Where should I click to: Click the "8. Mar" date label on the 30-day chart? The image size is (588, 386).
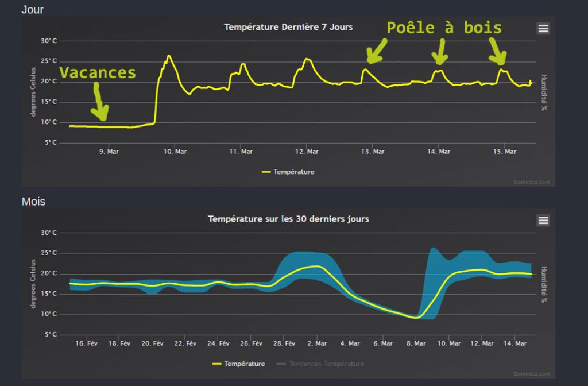[416, 343]
